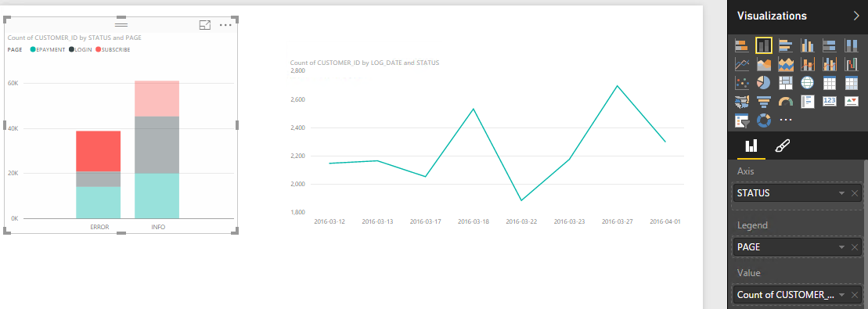Select the stacked bar chart visual

click(742, 45)
